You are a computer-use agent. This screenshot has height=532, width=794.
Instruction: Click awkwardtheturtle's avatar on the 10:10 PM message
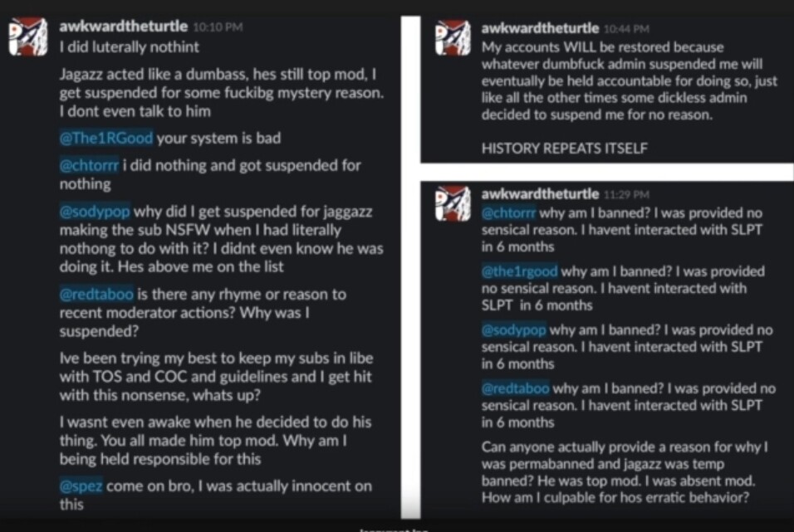[x=27, y=37]
